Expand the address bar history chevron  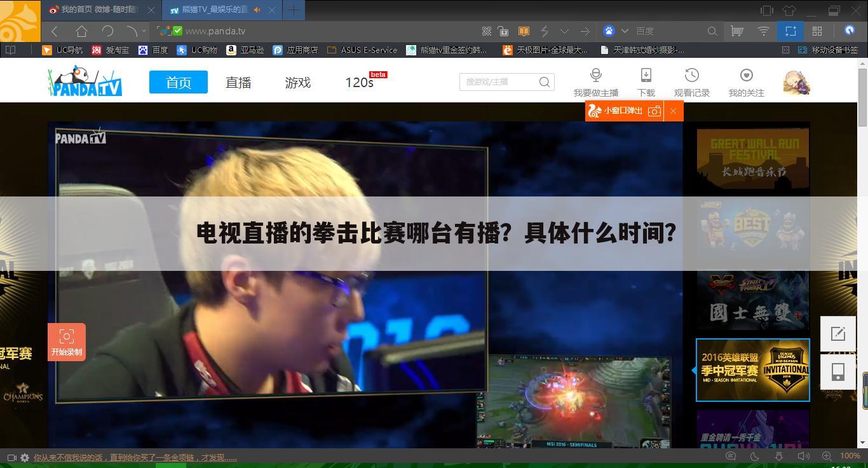pos(564,31)
